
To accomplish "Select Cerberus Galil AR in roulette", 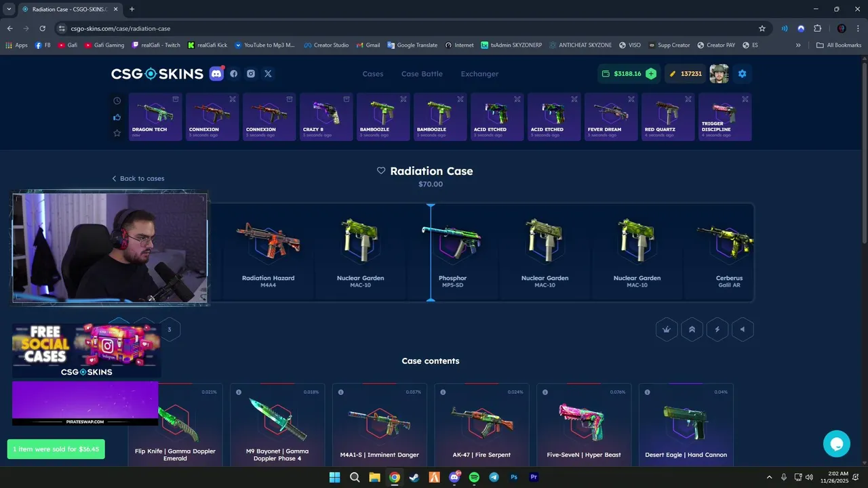I will pyautogui.click(x=729, y=252).
